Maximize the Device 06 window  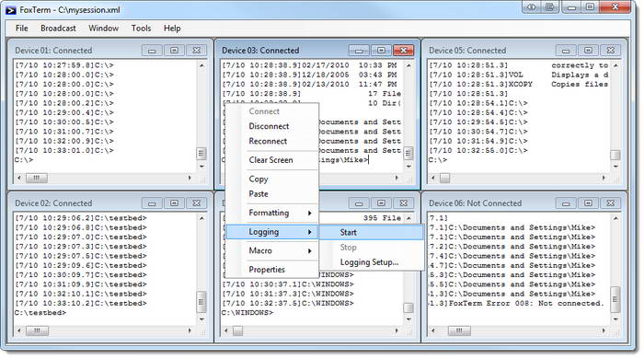pos(588,203)
